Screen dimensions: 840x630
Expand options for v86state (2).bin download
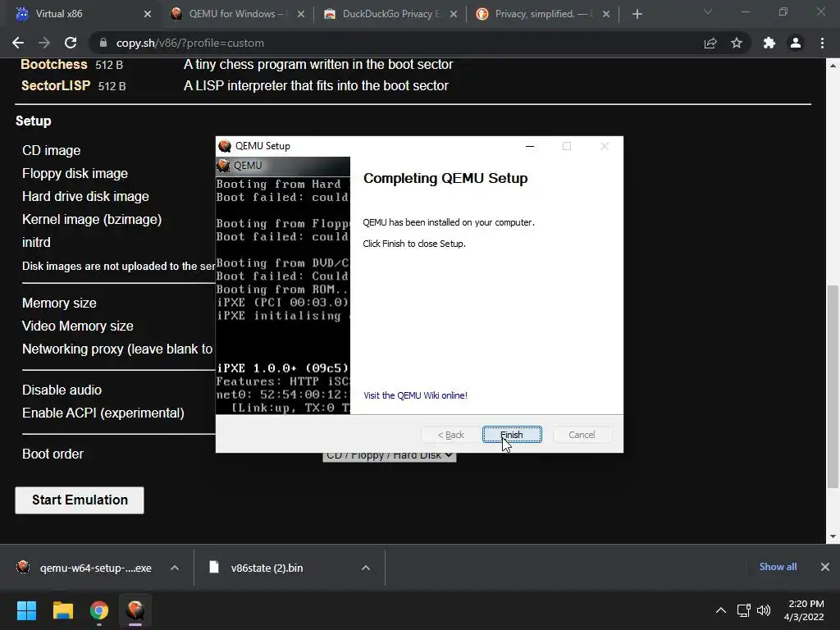point(366,568)
